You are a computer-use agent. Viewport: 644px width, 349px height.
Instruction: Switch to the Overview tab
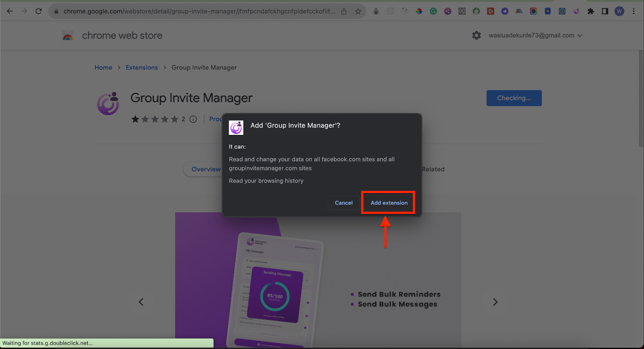pyautogui.click(x=206, y=169)
